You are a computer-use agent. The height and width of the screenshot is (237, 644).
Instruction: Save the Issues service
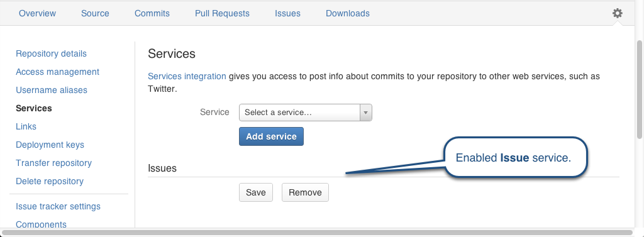tap(256, 192)
